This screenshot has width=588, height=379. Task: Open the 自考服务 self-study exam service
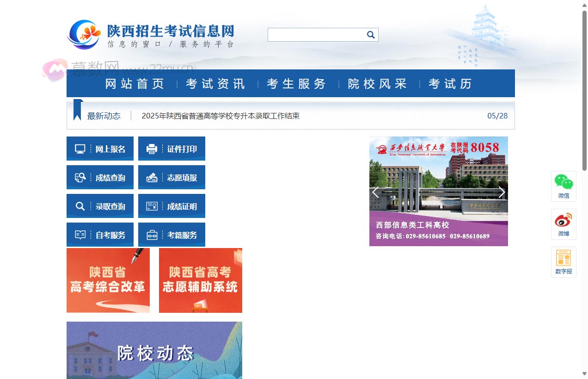(100, 235)
